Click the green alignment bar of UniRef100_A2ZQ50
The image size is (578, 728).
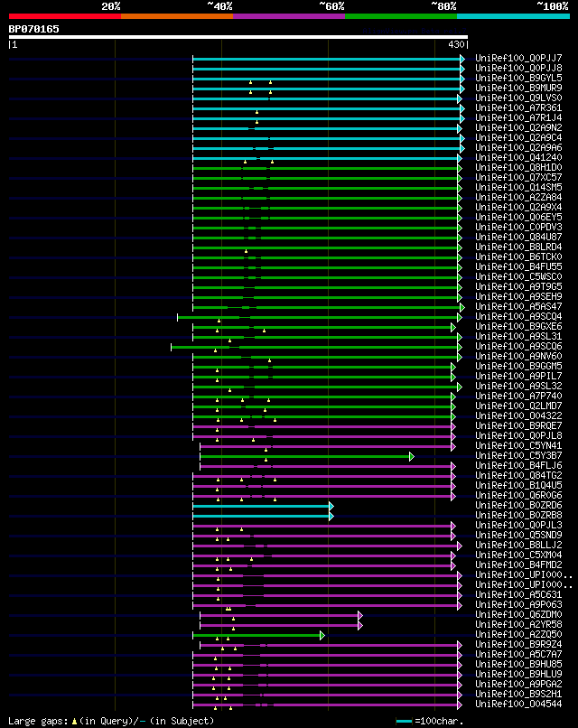[256, 635]
